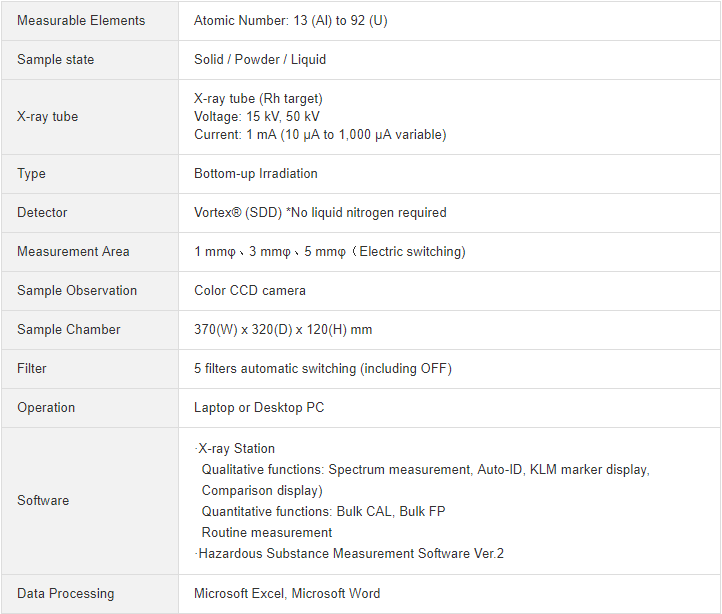
Task: Click Hazardous Substance Measurement Software Ver.2
Action: 350,553
